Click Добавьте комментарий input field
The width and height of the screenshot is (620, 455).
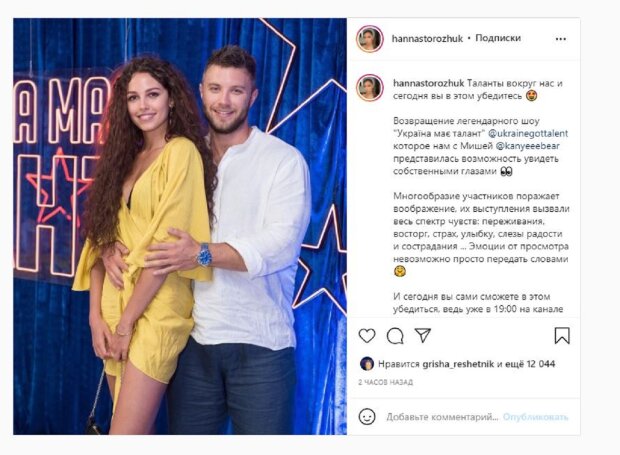442,417
